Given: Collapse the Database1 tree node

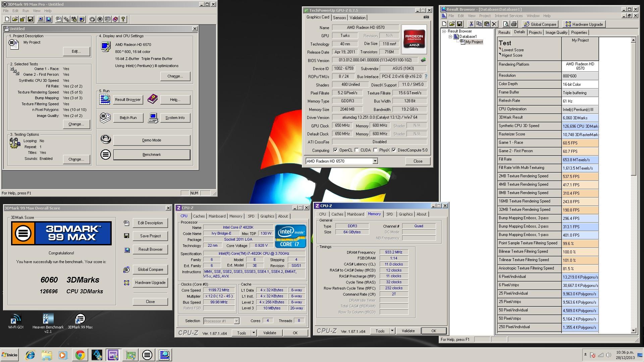Looking at the screenshot, I should [x=450, y=37].
